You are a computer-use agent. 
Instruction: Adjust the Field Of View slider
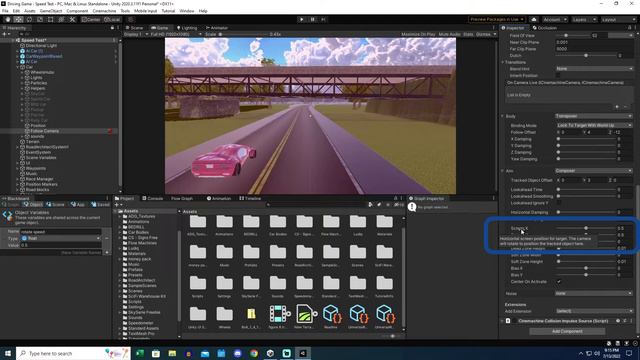pyautogui.click(x=574, y=36)
